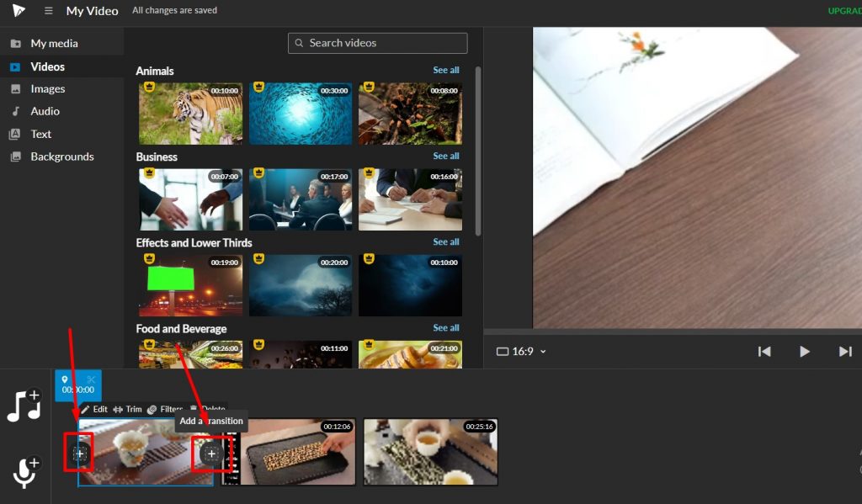
Task: Click the Trim tool on the clip toolbar
Action: tap(128, 410)
